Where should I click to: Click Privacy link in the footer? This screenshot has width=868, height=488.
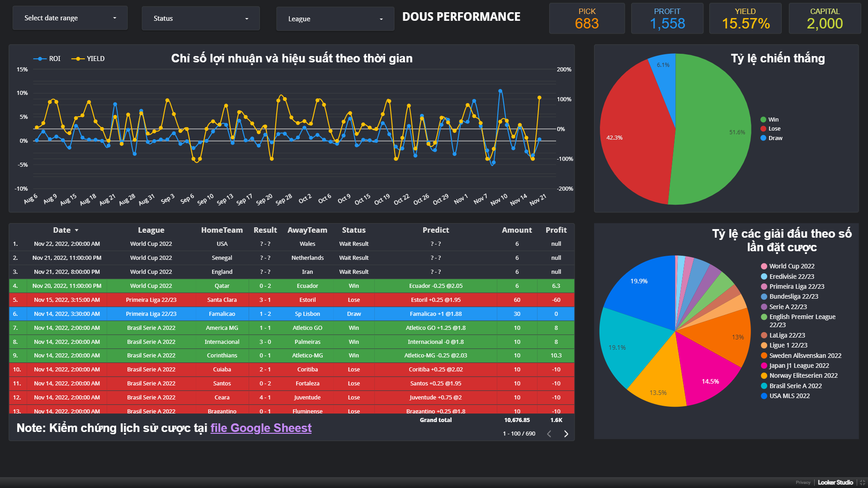tap(803, 482)
